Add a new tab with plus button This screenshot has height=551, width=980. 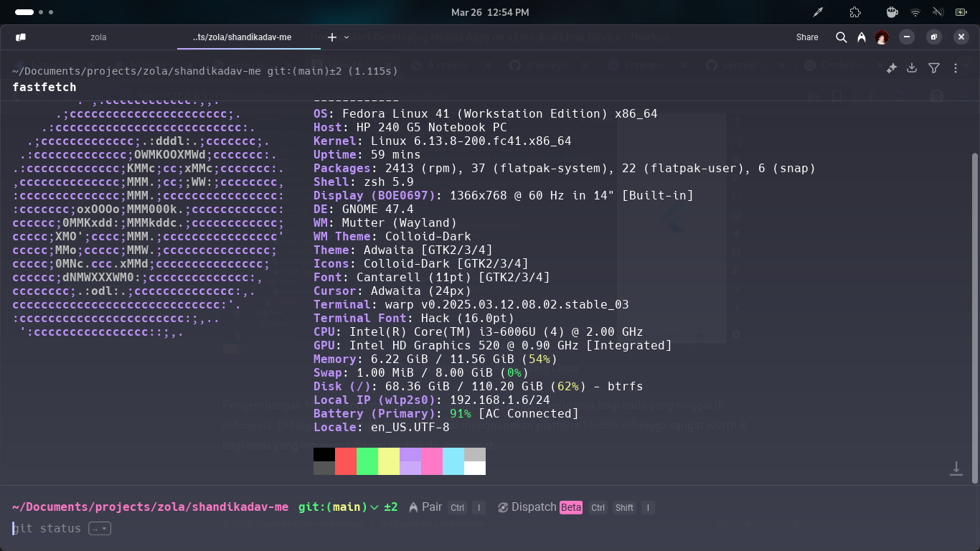[x=331, y=37]
